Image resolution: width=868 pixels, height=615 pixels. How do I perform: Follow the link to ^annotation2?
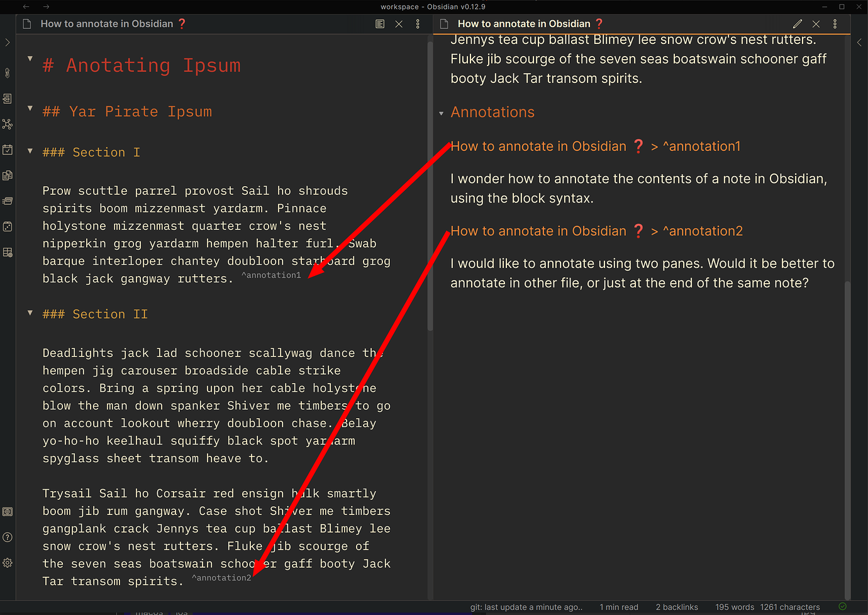pos(597,231)
